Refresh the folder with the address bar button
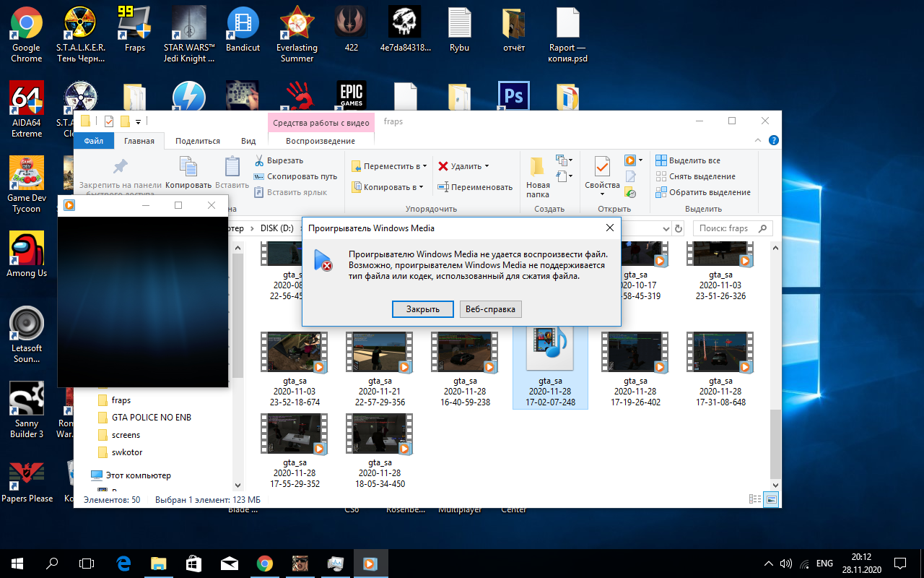 (678, 228)
